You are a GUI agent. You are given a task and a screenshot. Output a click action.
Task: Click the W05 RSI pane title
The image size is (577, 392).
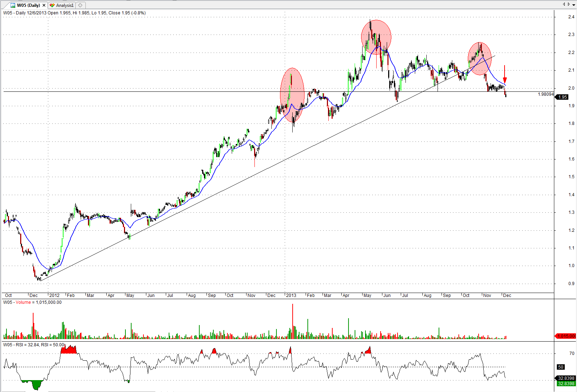pyautogui.click(x=33, y=345)
